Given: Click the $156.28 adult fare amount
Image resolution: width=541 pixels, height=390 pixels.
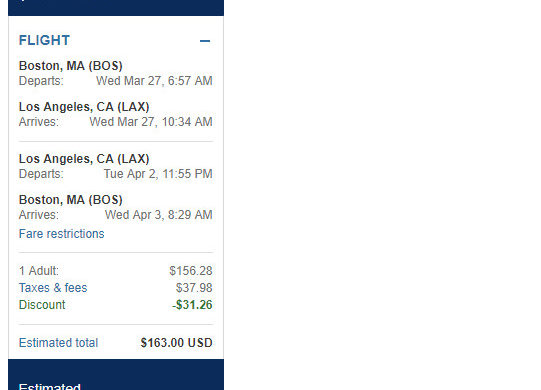Looking at the screenshot, I should pyautogui.click(x=191, y=271).
